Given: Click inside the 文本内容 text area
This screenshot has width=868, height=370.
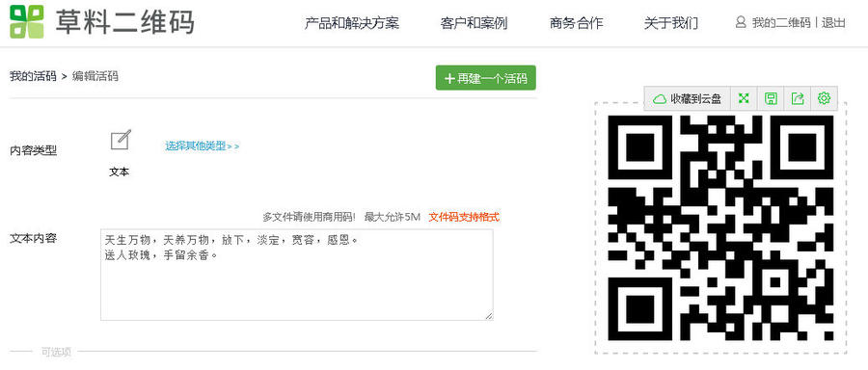Looking at the screenshot, I should [x=297, y=275].
